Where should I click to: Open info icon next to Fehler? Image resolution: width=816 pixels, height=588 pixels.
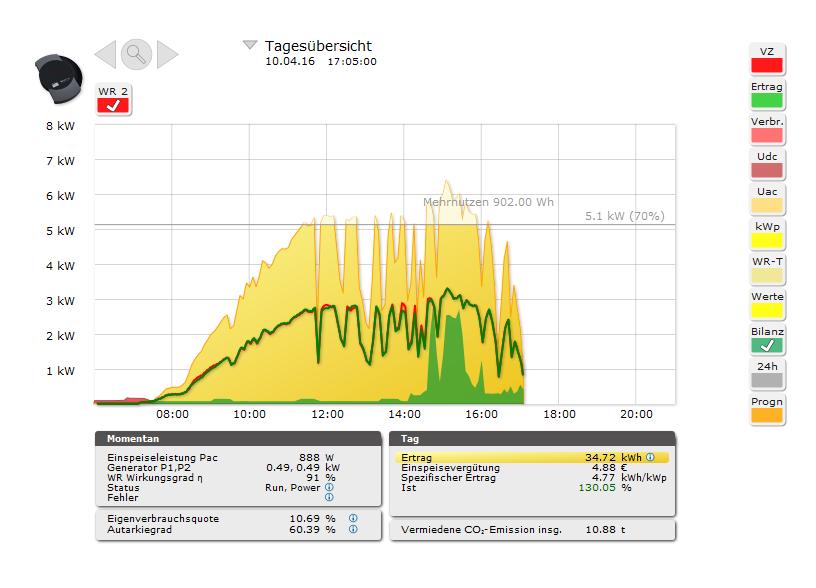(329, 497)
